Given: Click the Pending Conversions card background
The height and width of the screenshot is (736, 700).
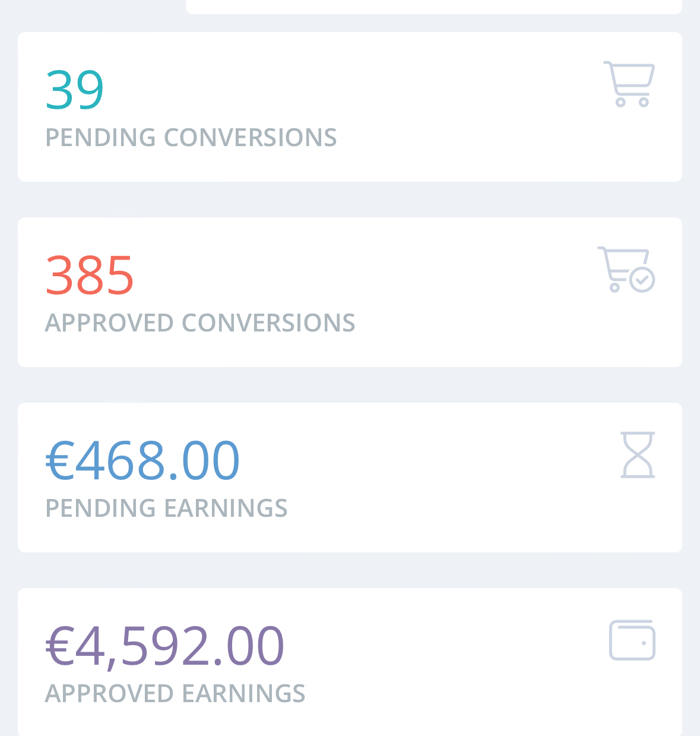Looking at the screenshot, I should pyautogui.click(x=350, y=107).
